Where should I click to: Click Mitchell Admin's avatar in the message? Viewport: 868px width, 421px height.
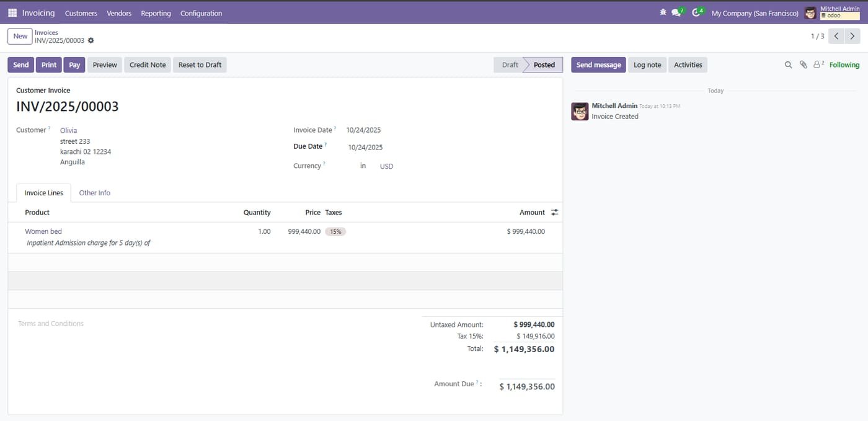(580, 112)
